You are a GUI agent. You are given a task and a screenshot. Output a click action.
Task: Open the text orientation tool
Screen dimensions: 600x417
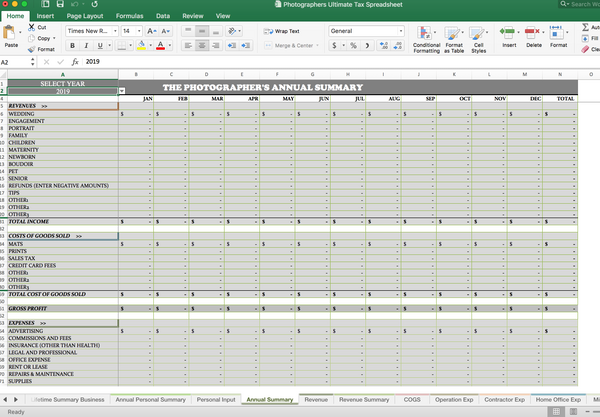click(x=232, y=31)
